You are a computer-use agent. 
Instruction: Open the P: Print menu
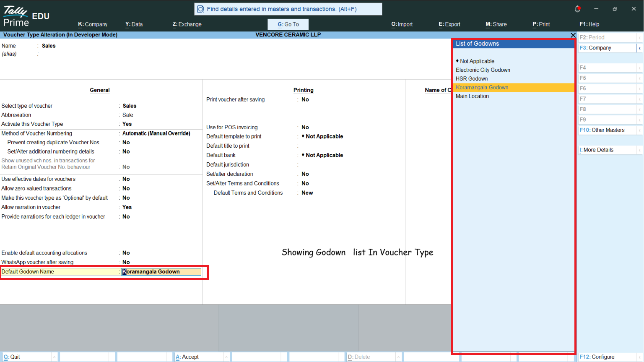(x=541, y=24)
